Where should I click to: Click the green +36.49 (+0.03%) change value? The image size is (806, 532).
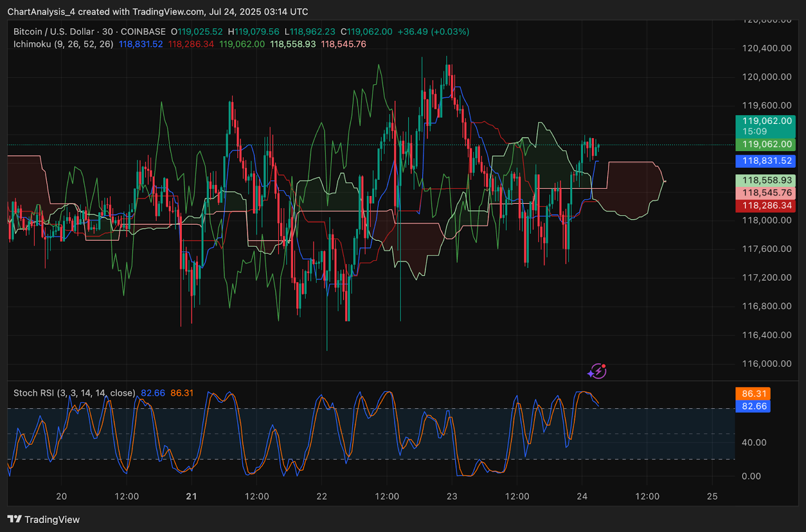click(x=433, y=31)
